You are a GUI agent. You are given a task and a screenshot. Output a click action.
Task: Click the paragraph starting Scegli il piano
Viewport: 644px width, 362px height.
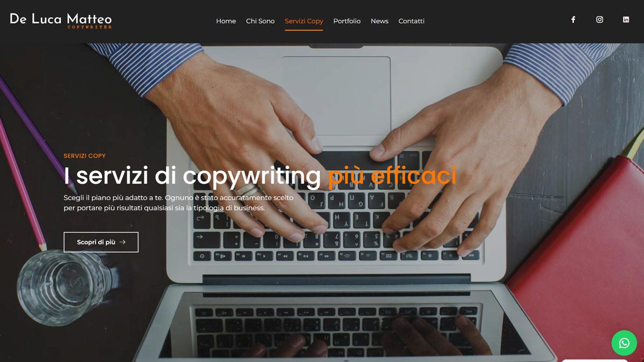[179, 202]
